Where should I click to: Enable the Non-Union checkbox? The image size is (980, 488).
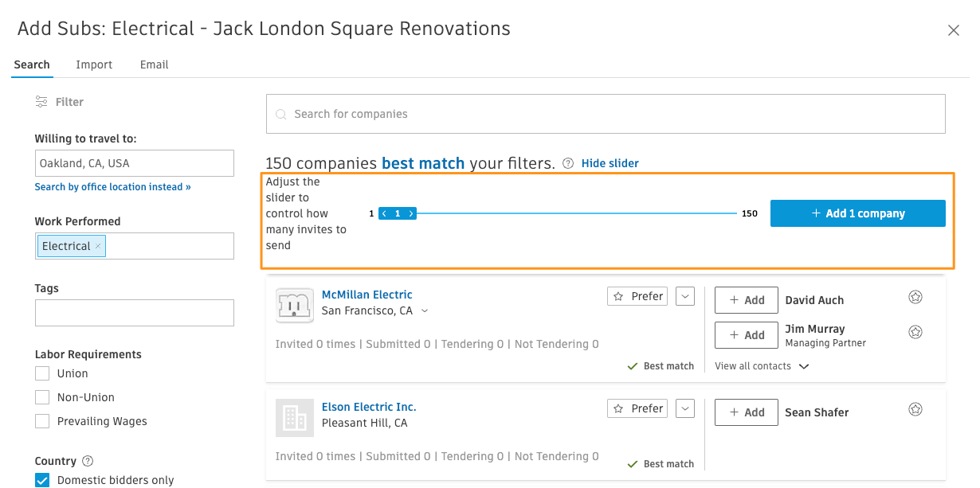[x=42, y=397]
